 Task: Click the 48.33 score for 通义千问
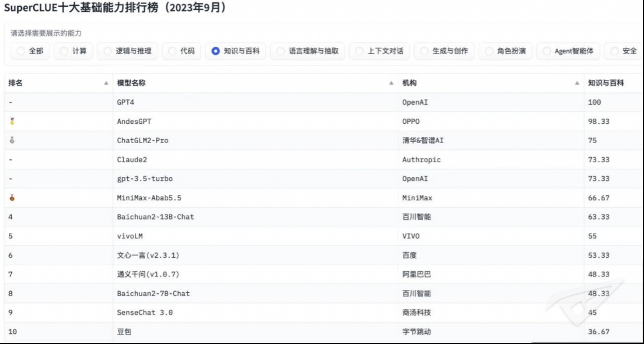coord(598,274)
